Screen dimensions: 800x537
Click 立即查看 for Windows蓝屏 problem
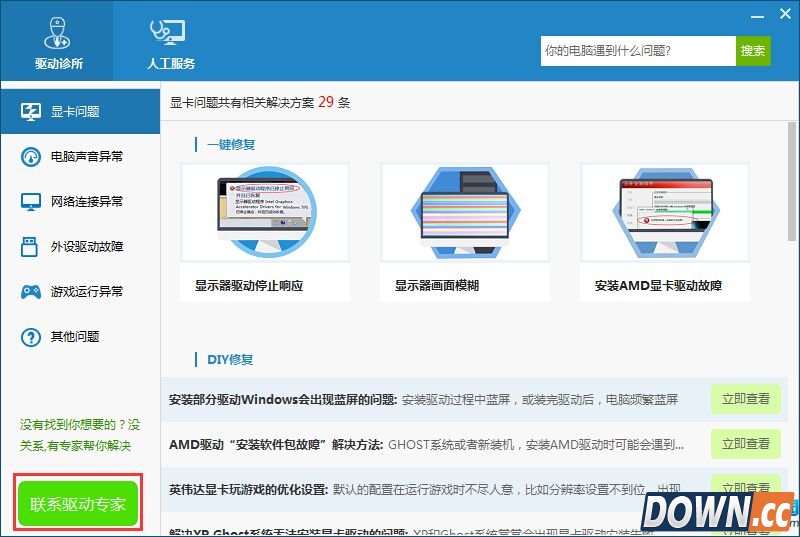point(745,399)
